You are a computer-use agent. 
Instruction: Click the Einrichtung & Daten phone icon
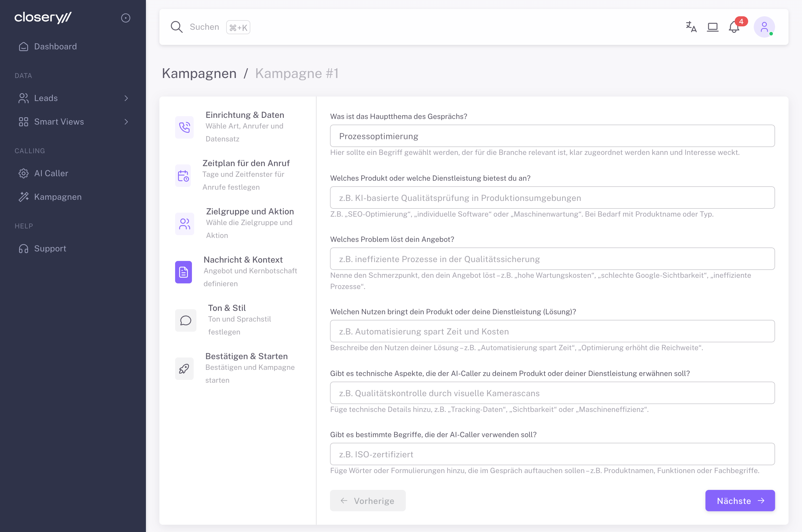[184, 127]
